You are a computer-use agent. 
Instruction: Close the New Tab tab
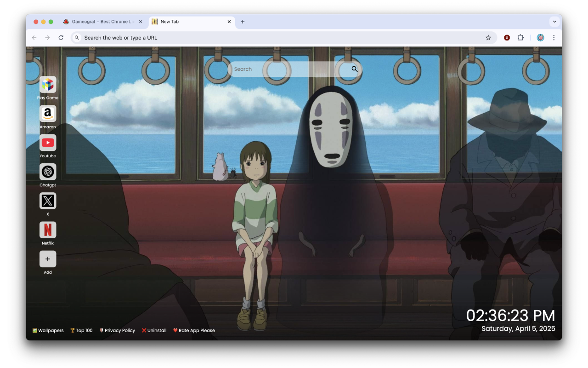tap(229, 22)
